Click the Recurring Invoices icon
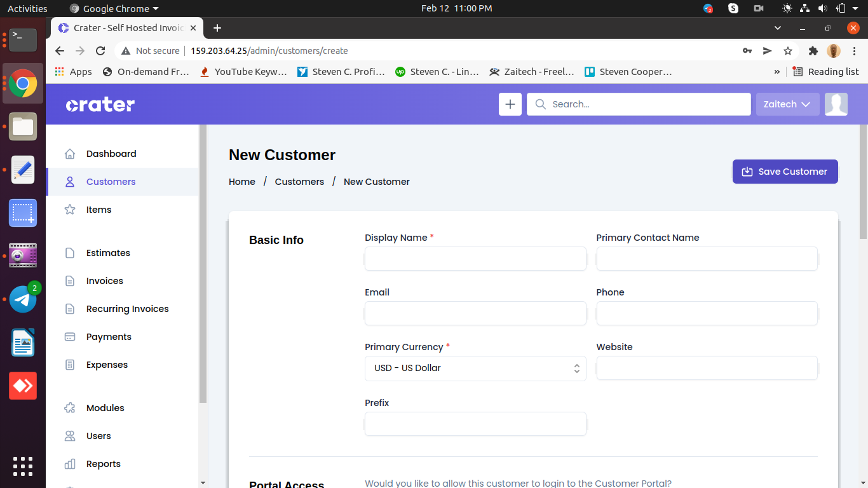 pos(70,309)
